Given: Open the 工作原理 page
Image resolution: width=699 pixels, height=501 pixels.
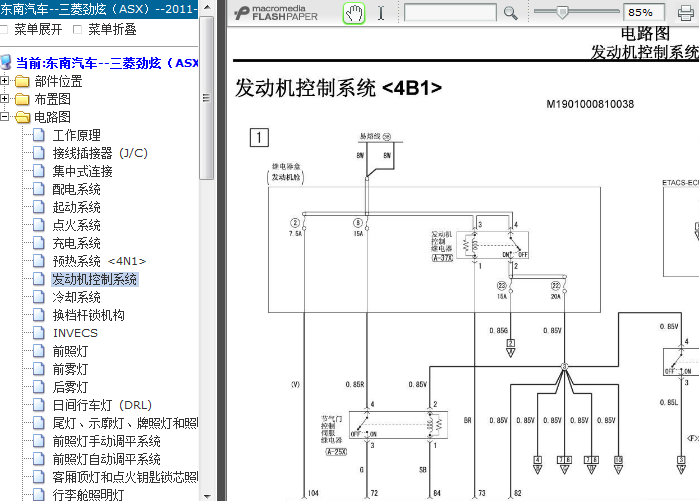Looking at the screenshot, I should (76, 135).
